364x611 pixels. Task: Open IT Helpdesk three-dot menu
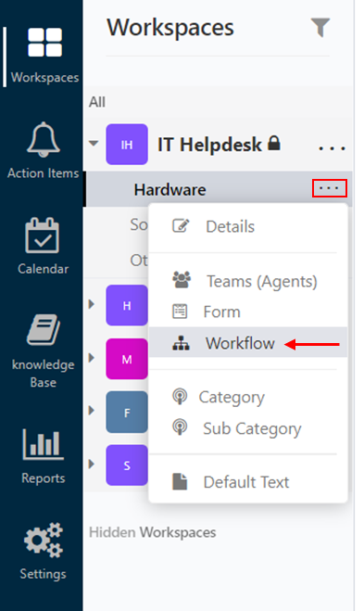332,148
